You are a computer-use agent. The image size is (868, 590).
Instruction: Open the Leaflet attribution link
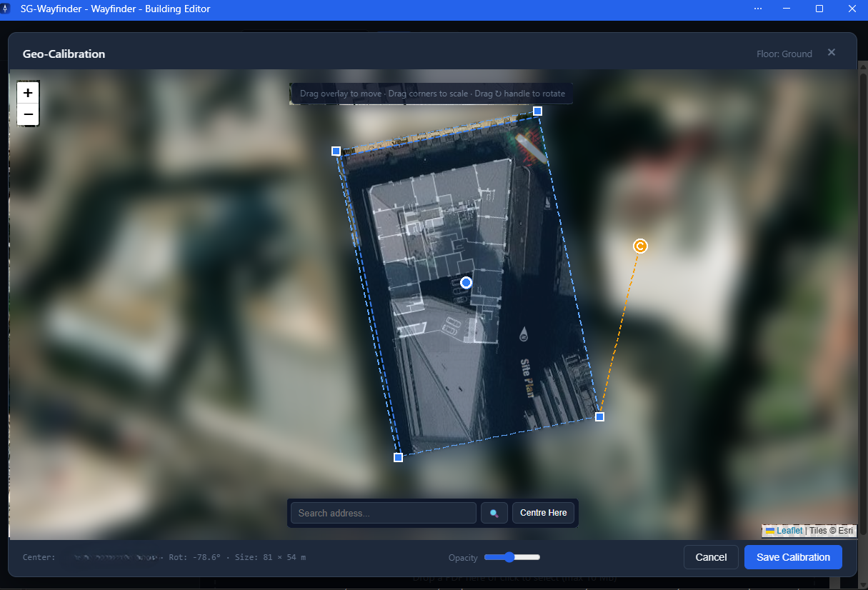coord(789,531)
